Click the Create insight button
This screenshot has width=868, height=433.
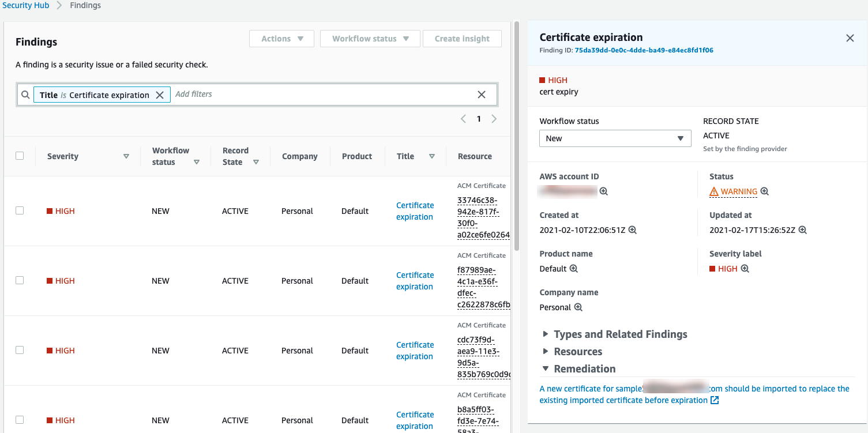coord(462,38)
